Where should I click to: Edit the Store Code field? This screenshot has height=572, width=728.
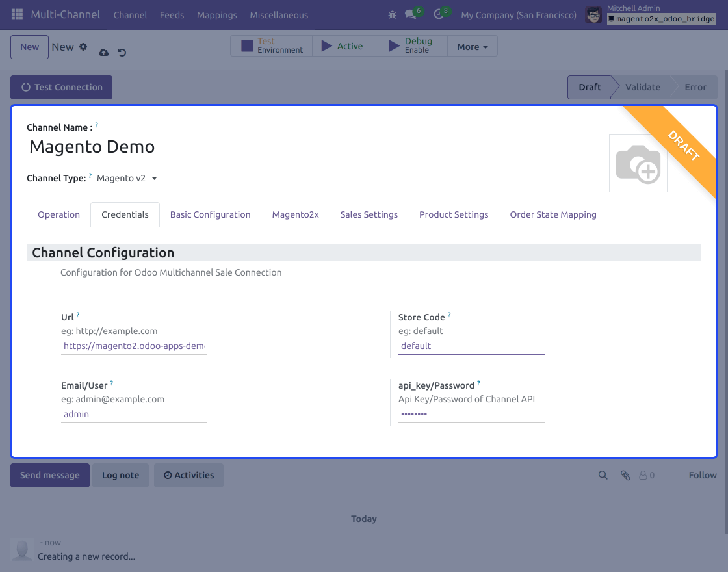click(x=471, y=346)
